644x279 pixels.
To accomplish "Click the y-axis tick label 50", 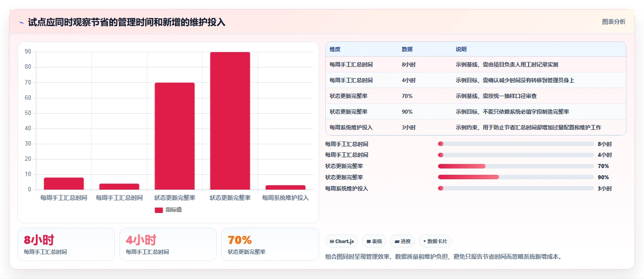I will [x=28, y=113].
